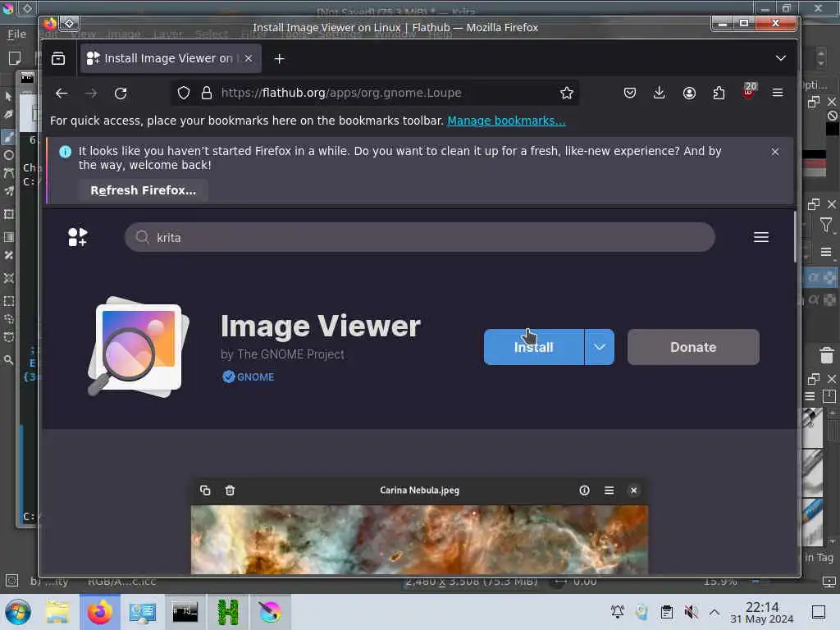Click the delete trash icon in Krita's right panel
The width and height of the screenshot is (840, 630).
(827, 354)
